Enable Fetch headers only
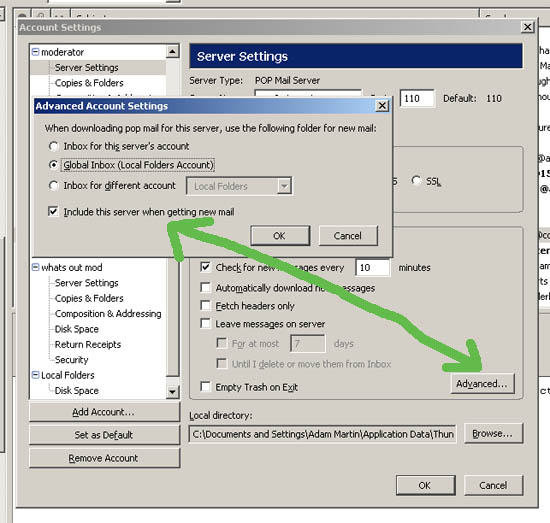Viewport: 550px width, 523px height. [205, 305]
